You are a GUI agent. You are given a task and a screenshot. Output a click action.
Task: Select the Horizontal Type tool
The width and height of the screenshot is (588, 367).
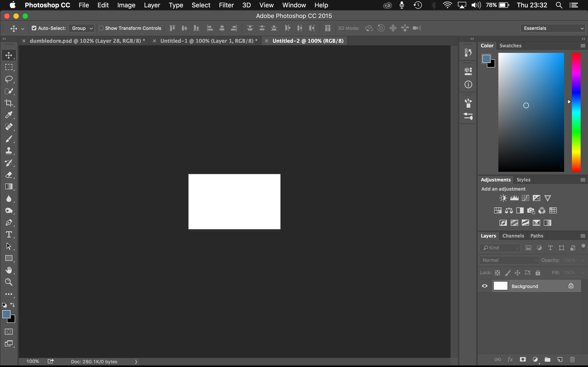coord(9,234)
